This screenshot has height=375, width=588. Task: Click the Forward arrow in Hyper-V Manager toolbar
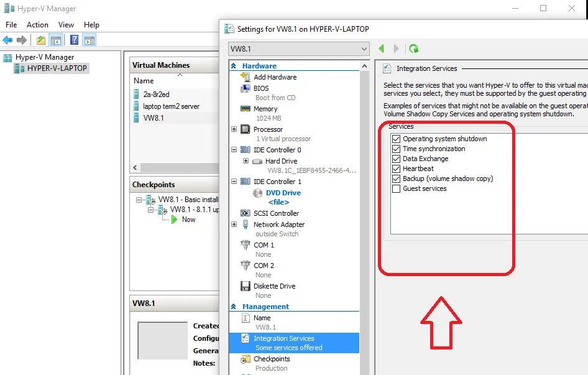[x=22, y=40]
